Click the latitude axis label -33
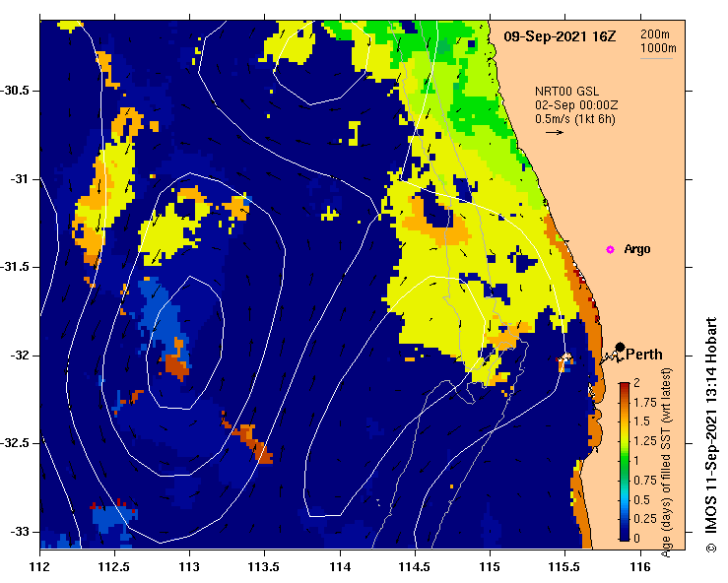This screenshot has width=728, height=583. click(x=19, y=532)
